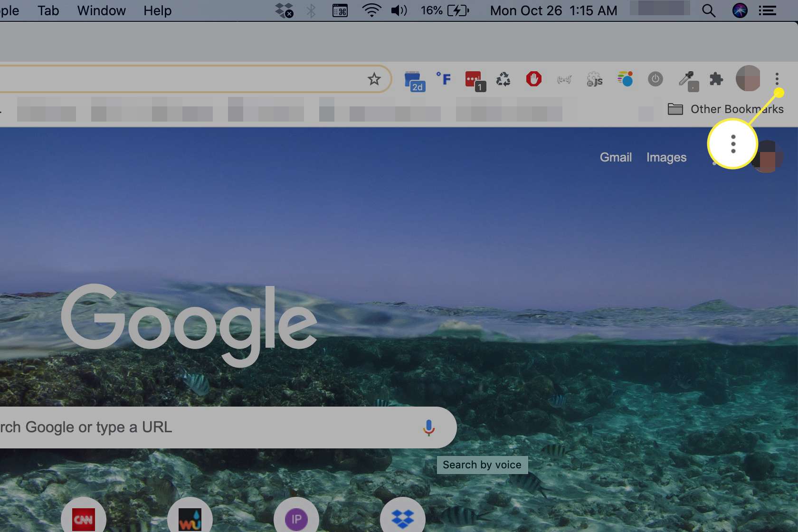Click the Bluetooth menu bar icon
Viewport: 798px width, 532px height.
tap(311, 10)
